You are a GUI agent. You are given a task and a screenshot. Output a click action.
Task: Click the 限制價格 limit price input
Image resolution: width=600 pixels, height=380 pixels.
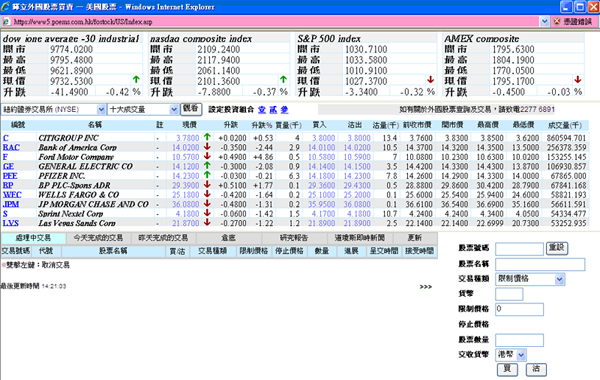click(519, 309)
